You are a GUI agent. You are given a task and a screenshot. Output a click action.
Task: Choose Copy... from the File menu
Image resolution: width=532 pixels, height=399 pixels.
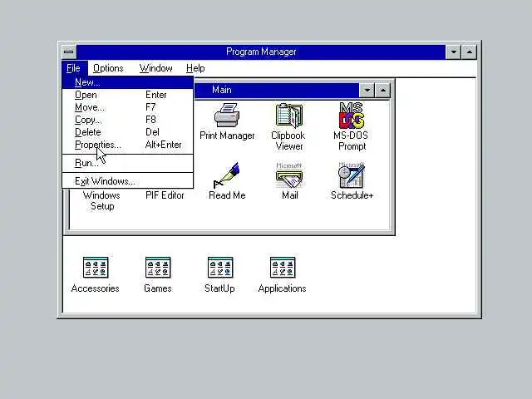(127, 120)
